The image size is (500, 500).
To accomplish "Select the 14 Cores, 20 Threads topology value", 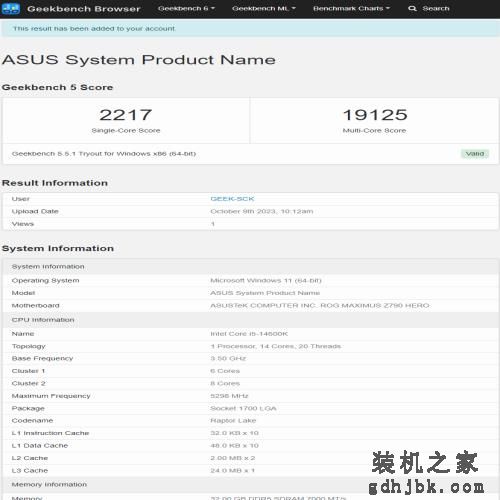I will [276, 346].
